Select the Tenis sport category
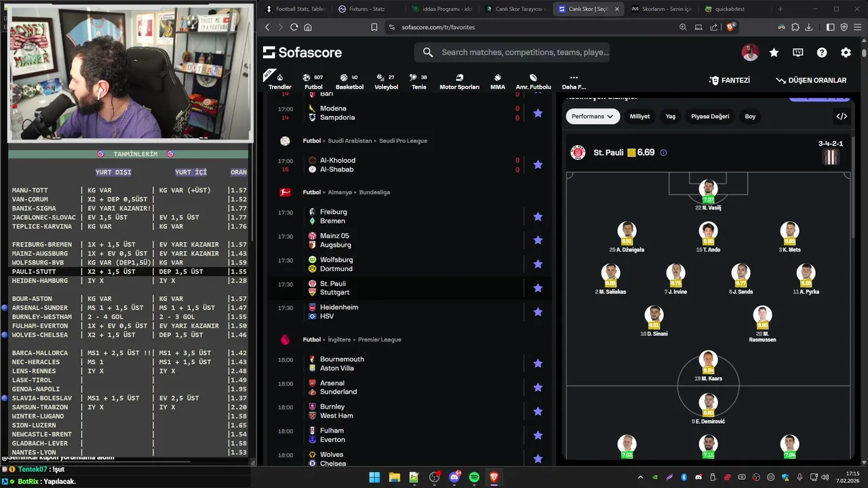The height and width of the screenshot is (488, 868). (x=419, y=81)
